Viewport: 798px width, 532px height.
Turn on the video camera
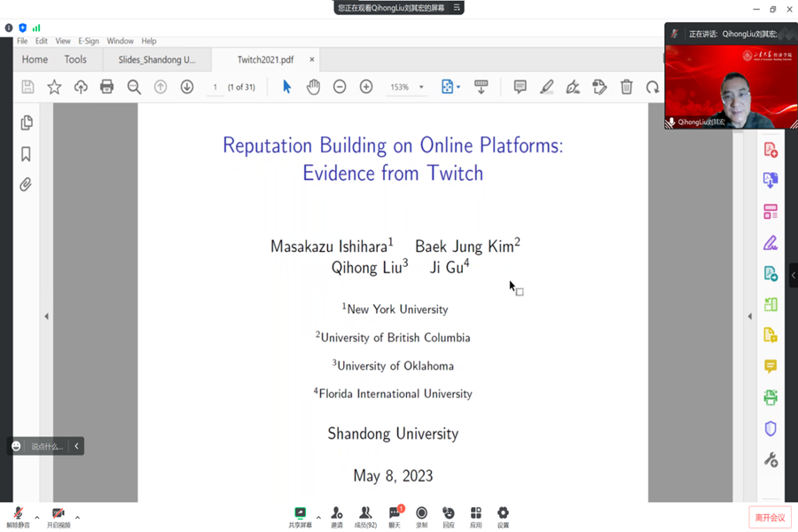(x=59, y=515)
